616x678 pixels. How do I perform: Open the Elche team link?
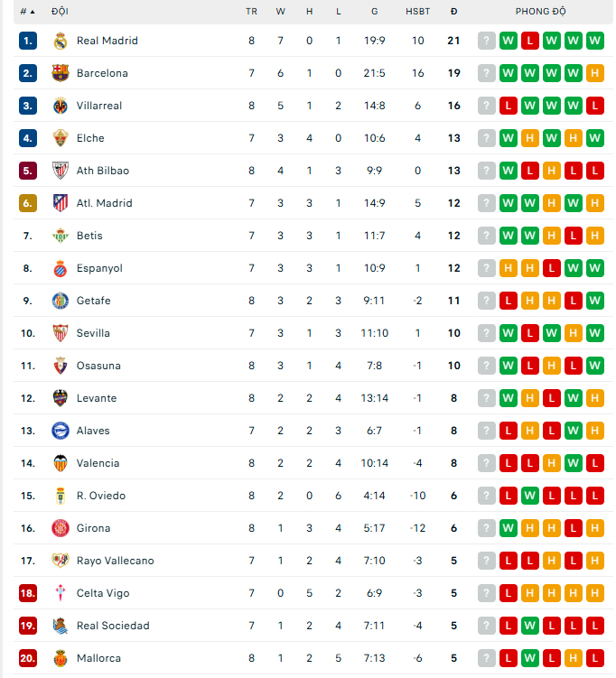pos(90,138)
